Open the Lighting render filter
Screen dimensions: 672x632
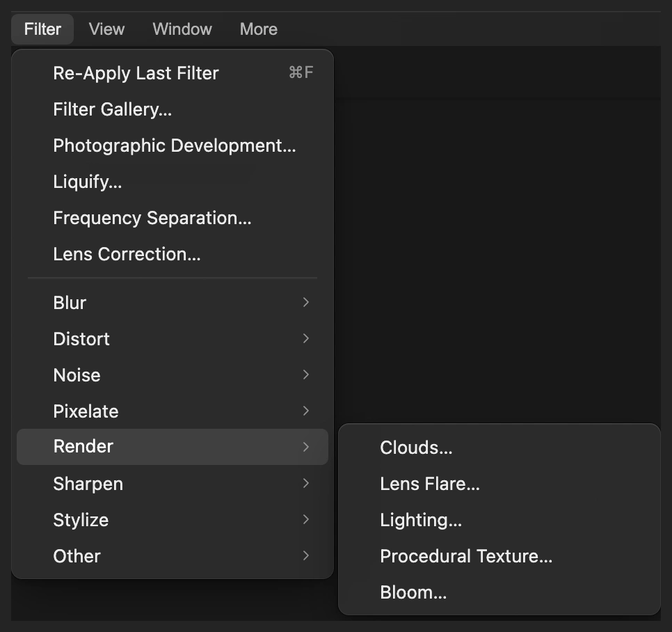point(499,520)
